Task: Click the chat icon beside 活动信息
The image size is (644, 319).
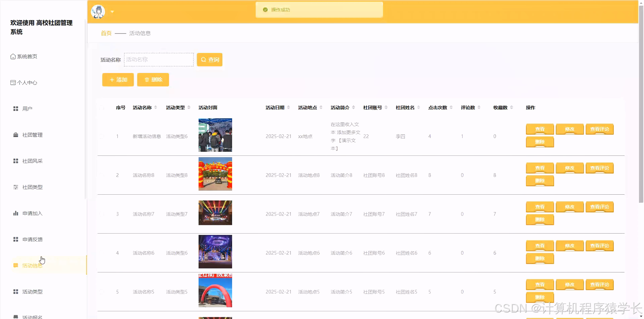Action: pyautogui.click(x=16, y=265)
